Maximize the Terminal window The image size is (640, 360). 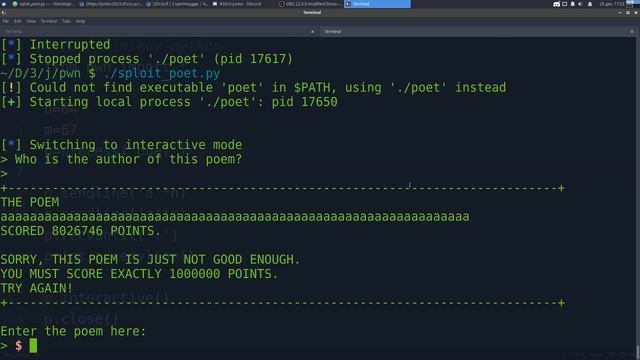click(628, 13)
